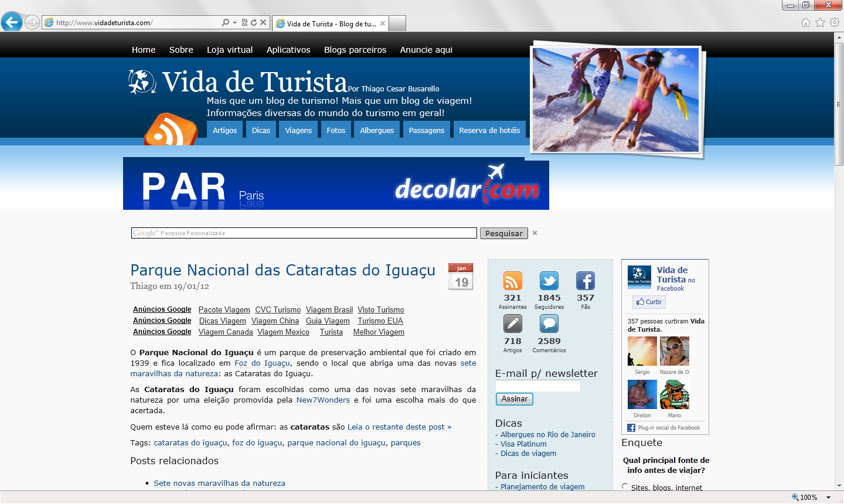
Task: Click the decolar.com Paris banner ad
Action: point(336,183)
